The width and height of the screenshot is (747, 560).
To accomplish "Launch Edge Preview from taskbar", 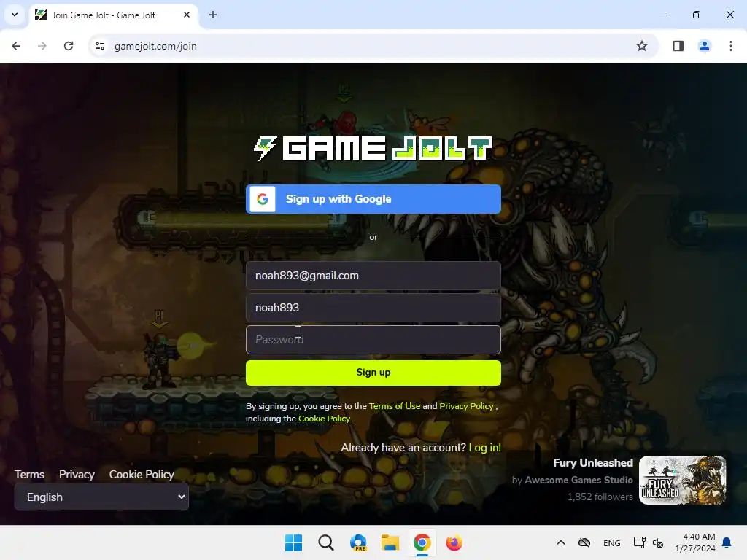I will coord(358,542).
